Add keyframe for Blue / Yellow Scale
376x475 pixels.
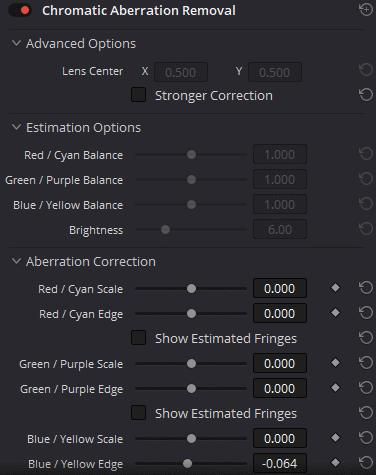[335, 438]
